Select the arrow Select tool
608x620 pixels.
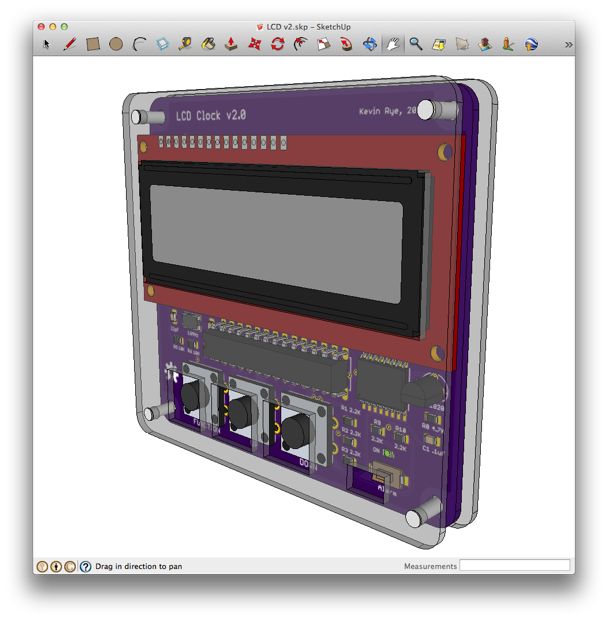[x=47, y=44]
